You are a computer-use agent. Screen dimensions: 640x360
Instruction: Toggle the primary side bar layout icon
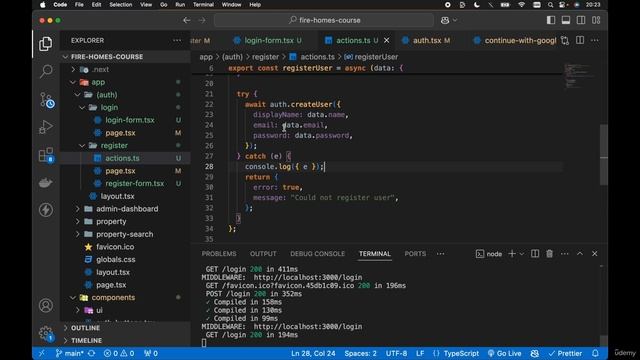click(x=551, y=20)
